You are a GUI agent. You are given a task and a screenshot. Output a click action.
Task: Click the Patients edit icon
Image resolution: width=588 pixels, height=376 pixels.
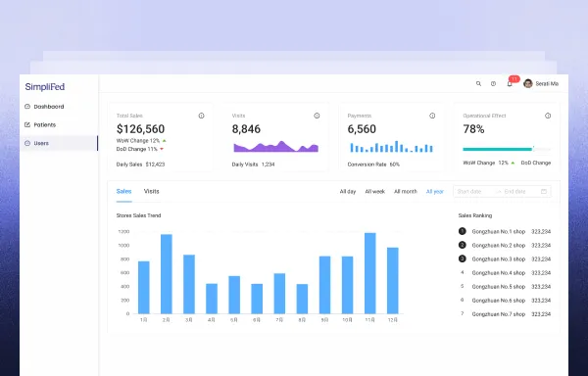(x=27, y=124)
